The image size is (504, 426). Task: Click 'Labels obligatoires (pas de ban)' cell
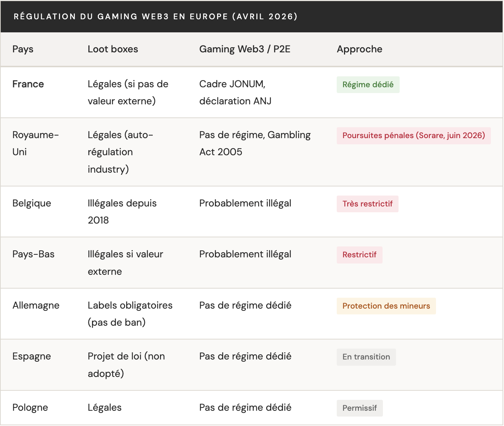point(130,314)
